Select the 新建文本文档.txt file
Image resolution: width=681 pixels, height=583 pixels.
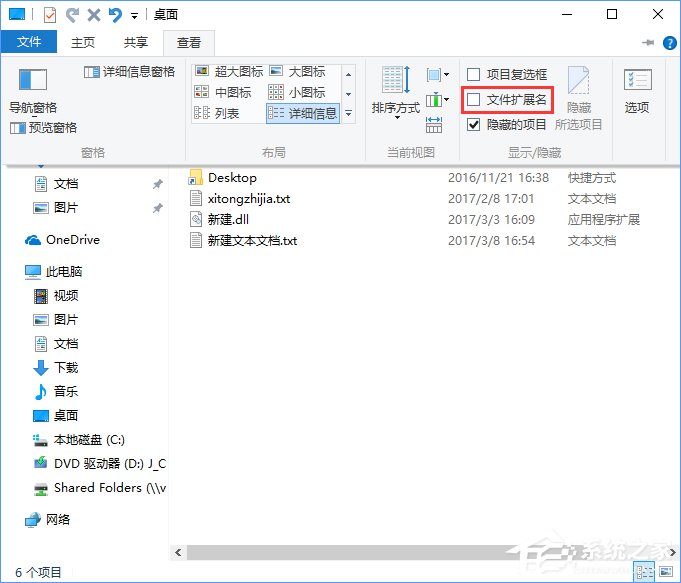[244, 240]
